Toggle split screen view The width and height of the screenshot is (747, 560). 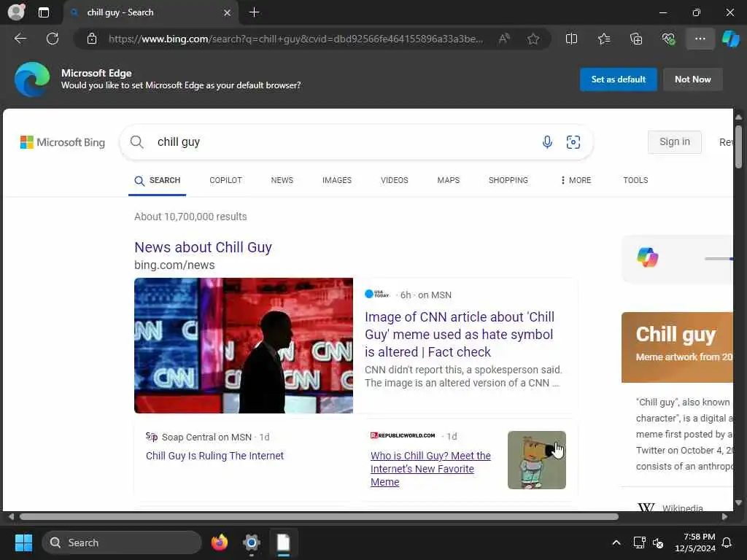(571, 39)
